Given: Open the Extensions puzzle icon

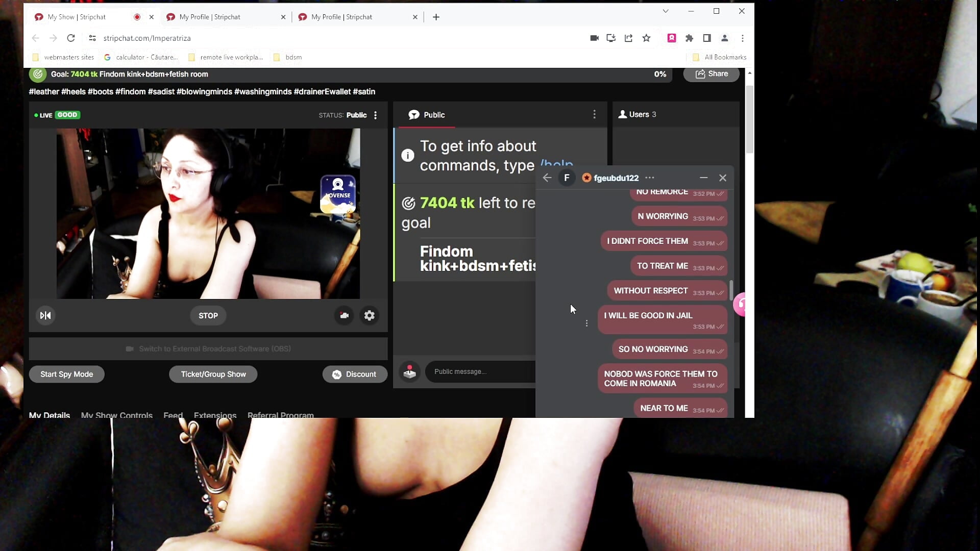Looking at the screenshot, I should (x=689, y=38).
